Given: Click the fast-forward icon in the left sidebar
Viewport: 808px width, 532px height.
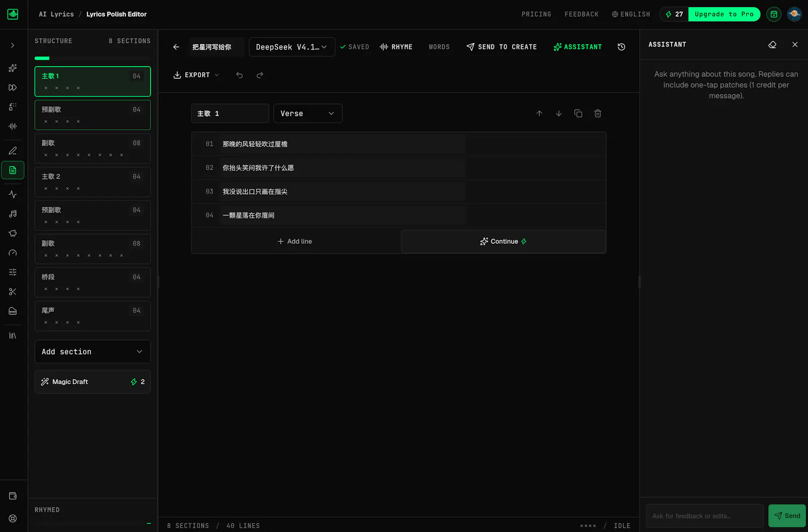Looking at the screenshot, I should [13, 87].
